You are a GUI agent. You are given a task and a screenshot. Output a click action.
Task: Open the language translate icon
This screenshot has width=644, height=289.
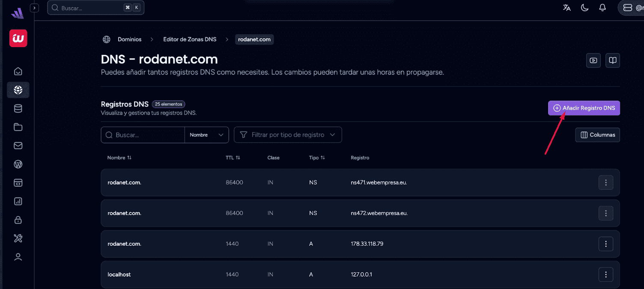tap(567, 8)
